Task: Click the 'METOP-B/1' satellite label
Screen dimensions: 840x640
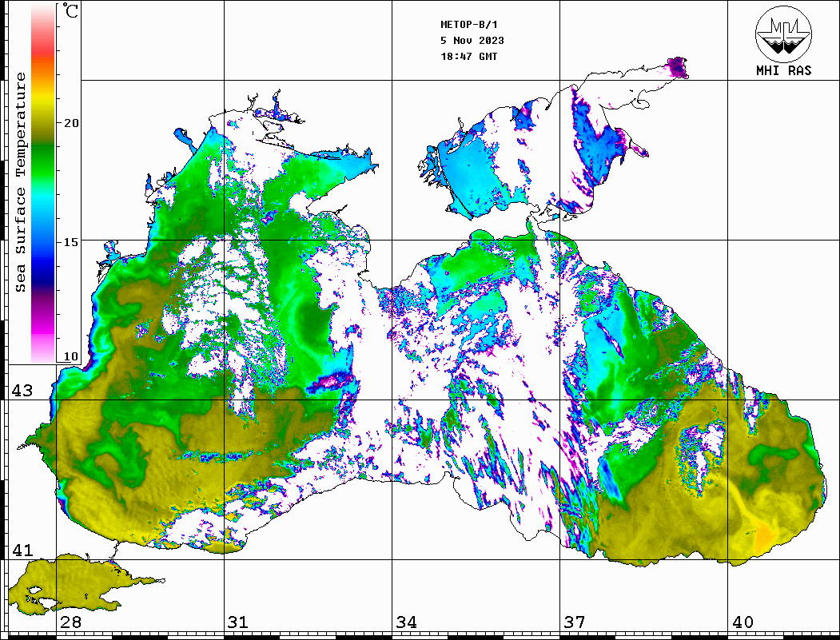Action: click(x=468, y=25)
